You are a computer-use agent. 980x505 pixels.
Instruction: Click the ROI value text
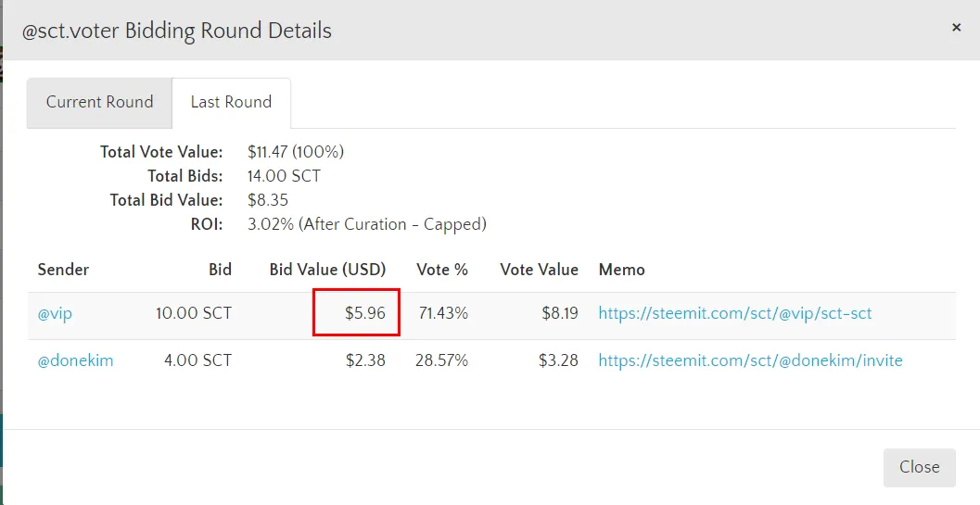(x=366, y=224)
